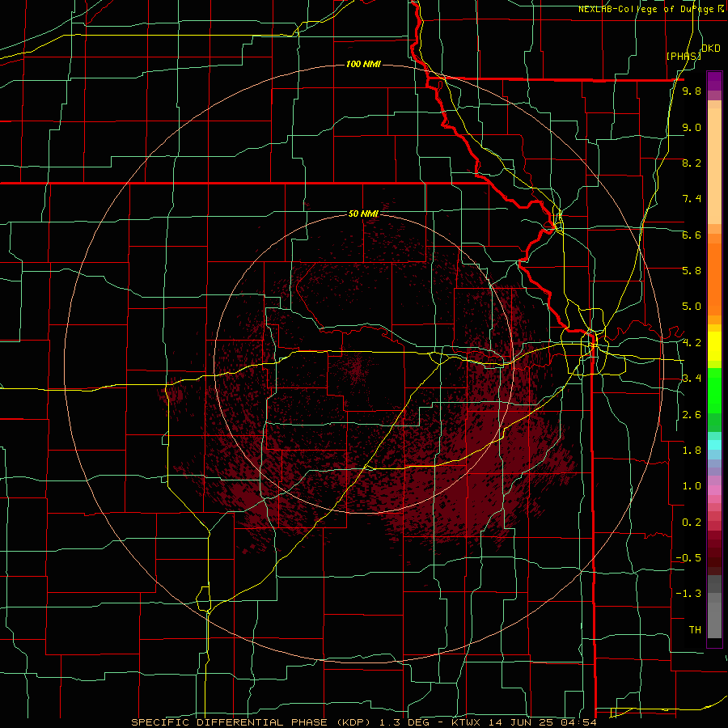The height and width of the screenshot is (728, 728).
Task: Pick the 2.6 legend value
Action: click(x=692, y=415)
